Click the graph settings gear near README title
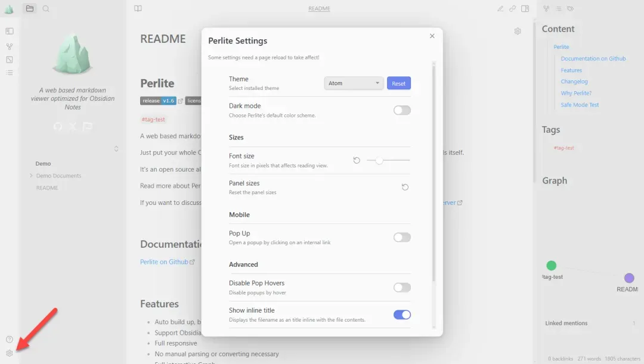The width and height of the screenshot is (644, 364). click(x=518, y=31)
